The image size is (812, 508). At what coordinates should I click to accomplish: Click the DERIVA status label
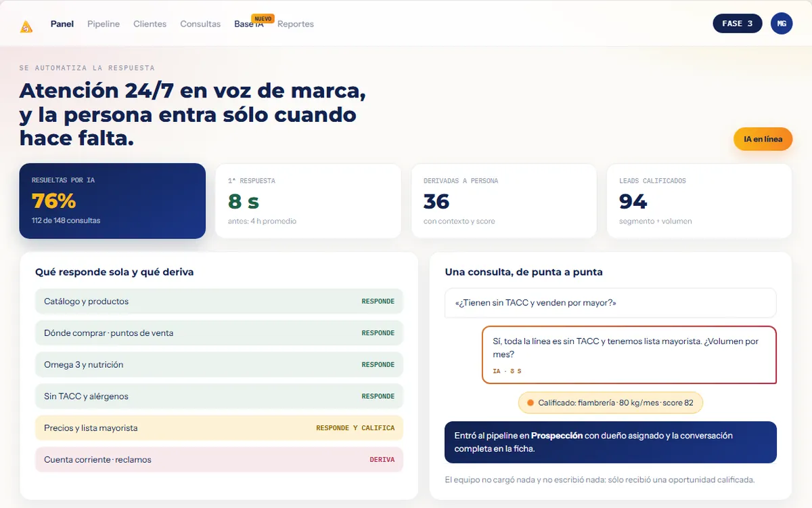coord(382,460)
